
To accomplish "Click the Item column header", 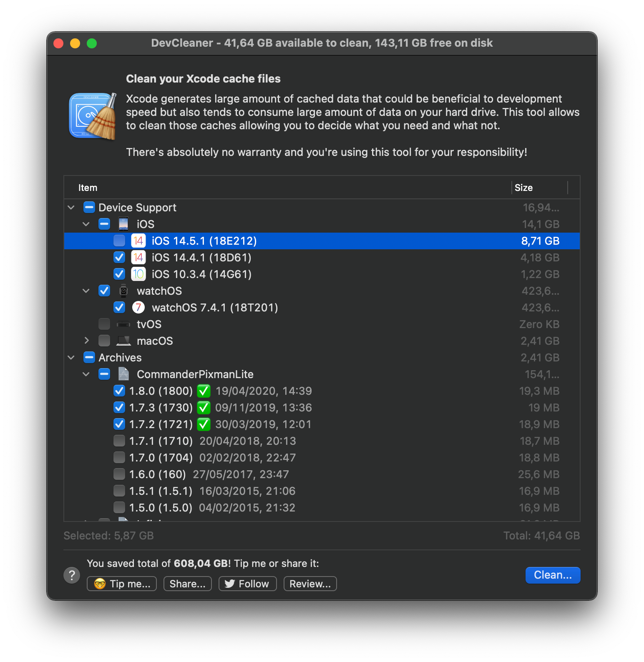I will pyautogui.click(x=88, y=188).
